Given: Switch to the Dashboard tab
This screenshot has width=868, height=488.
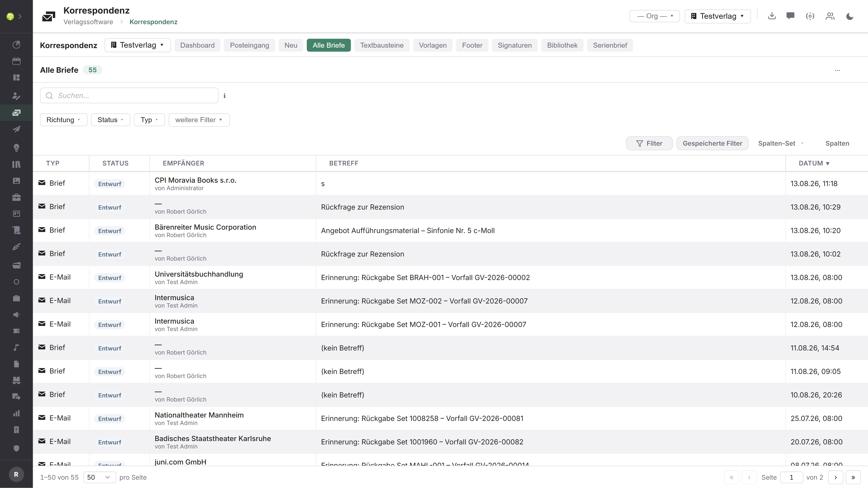Looking at the screenshot, I should click(197, 45).
